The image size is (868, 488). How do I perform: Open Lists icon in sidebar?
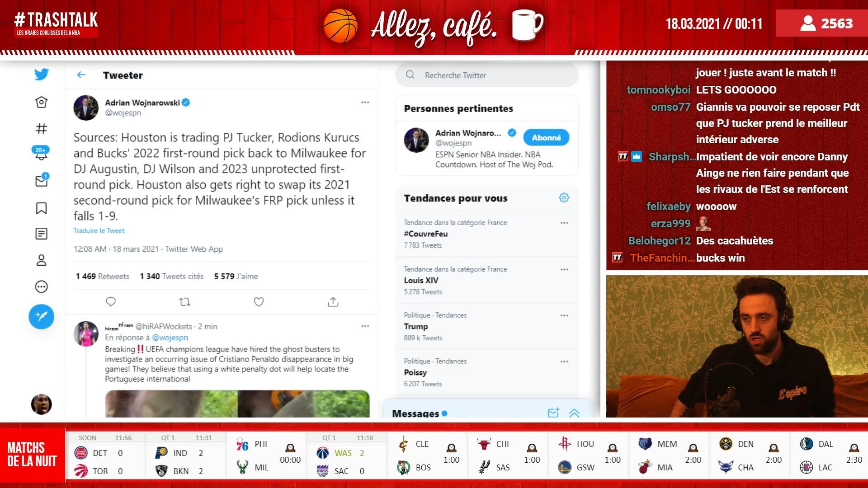41,234
